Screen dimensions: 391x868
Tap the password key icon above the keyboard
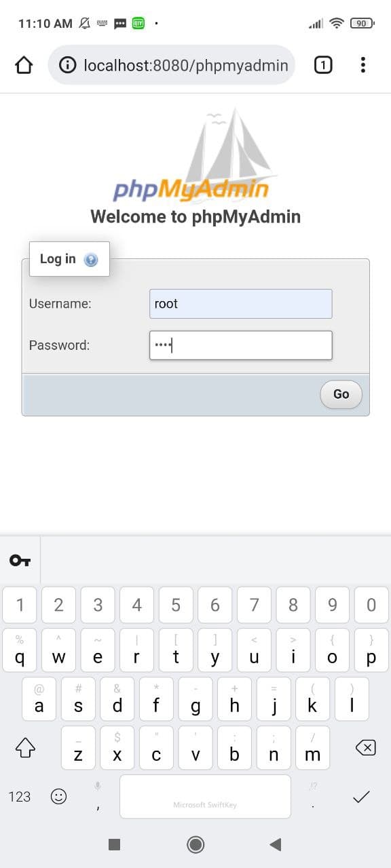pos(20,560)
